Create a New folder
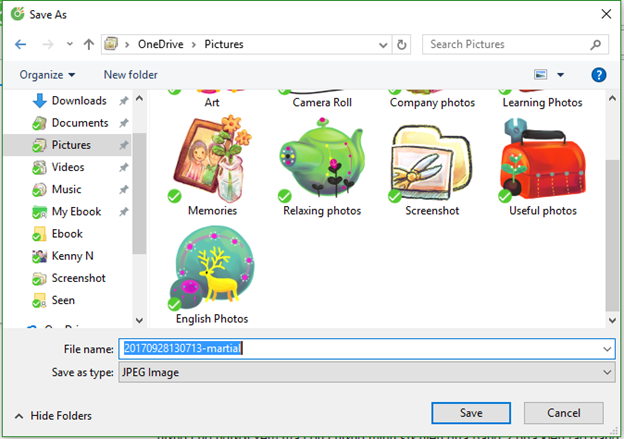624x439 pixels. [131, 75]
